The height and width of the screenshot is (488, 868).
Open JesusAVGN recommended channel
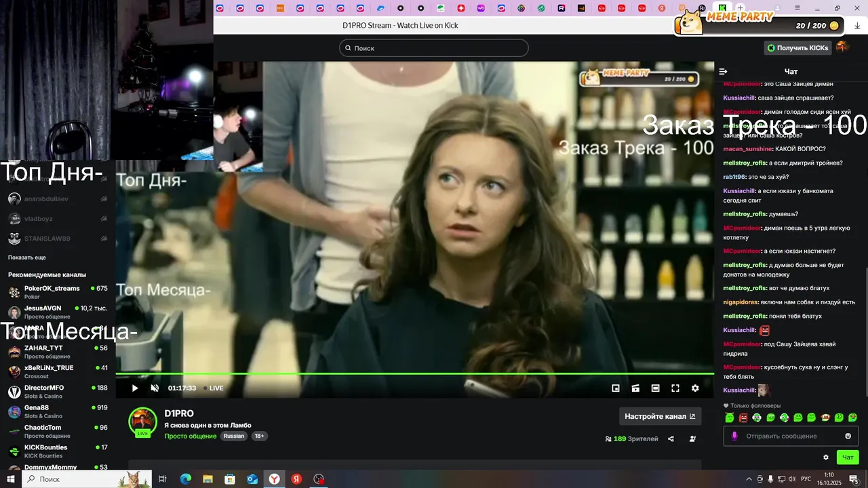point(58,312)
